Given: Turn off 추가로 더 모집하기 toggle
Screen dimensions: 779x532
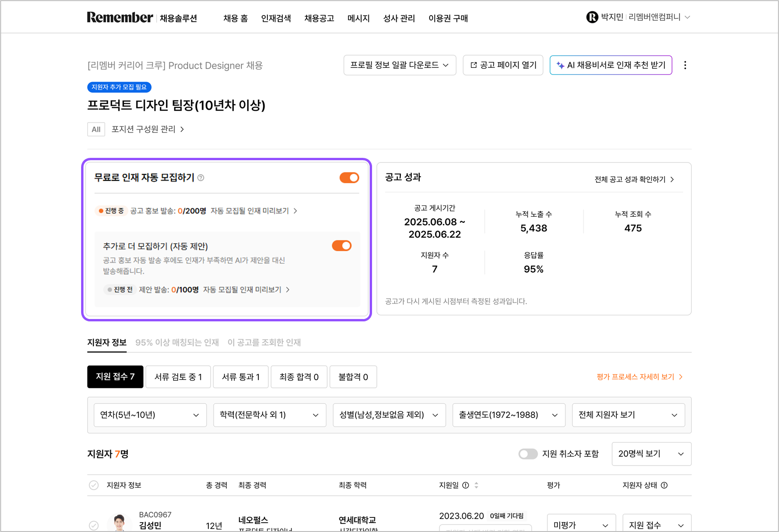Looking at the screenshot, I should [341, 246].
